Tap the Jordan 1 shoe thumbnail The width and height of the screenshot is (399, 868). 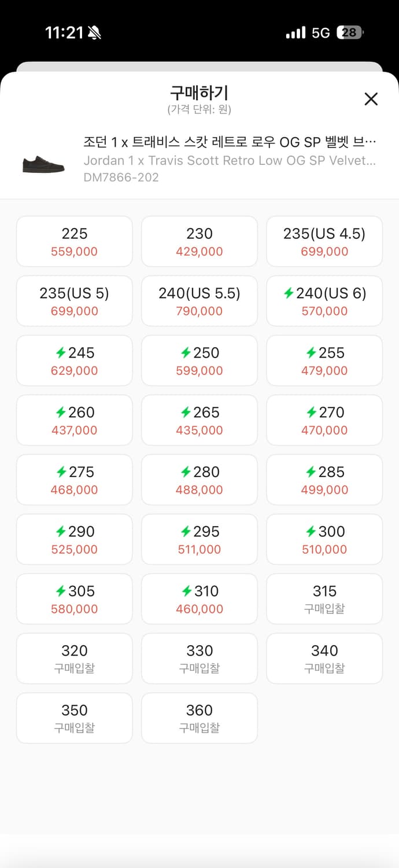click(43, 164)
